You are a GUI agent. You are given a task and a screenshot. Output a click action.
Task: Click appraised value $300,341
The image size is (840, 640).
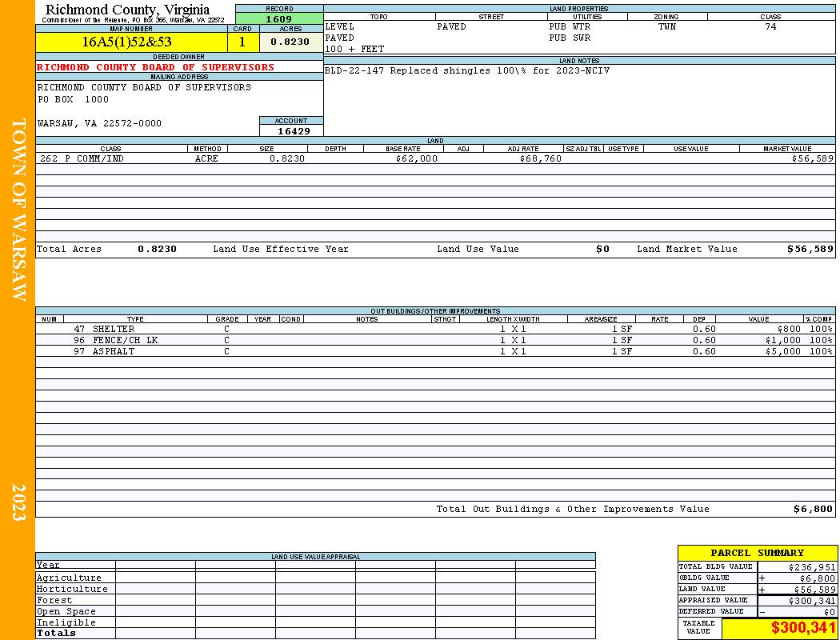click(812, 601)
